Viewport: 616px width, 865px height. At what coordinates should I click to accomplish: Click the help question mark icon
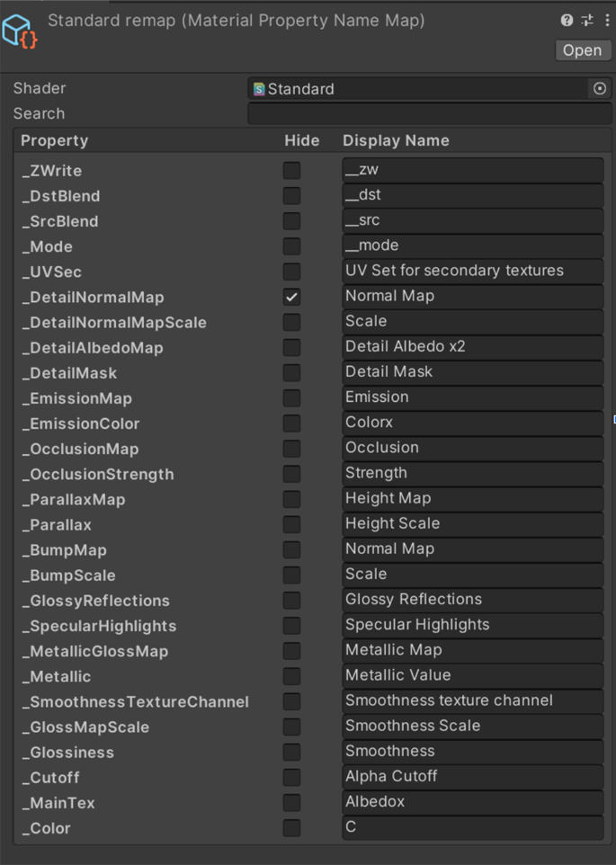[x=567, y=20]
